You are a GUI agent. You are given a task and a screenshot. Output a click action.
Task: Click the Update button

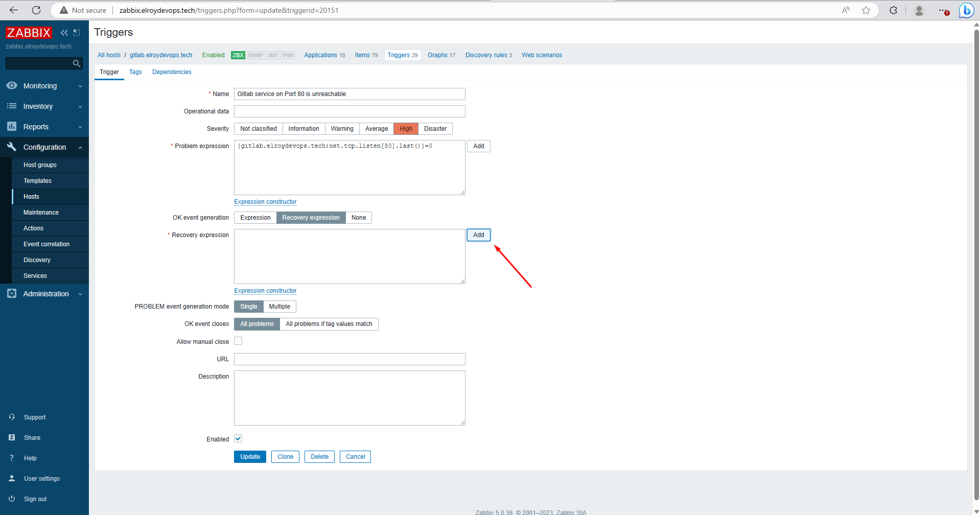250,457
